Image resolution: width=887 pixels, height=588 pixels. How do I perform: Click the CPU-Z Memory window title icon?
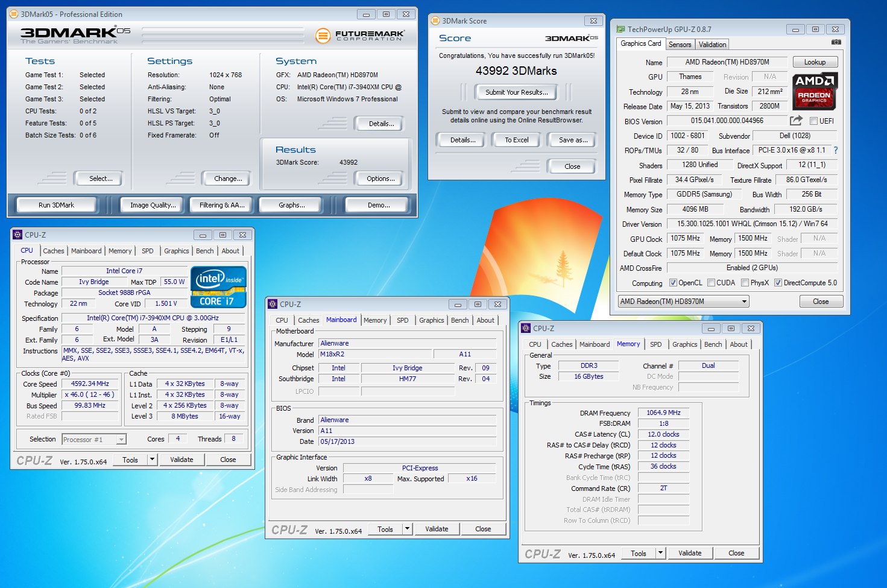tap(526, 328)
